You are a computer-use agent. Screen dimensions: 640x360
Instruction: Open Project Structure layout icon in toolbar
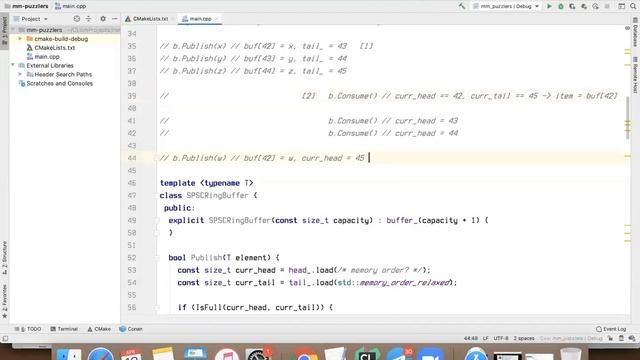click(x=622, y=6)
